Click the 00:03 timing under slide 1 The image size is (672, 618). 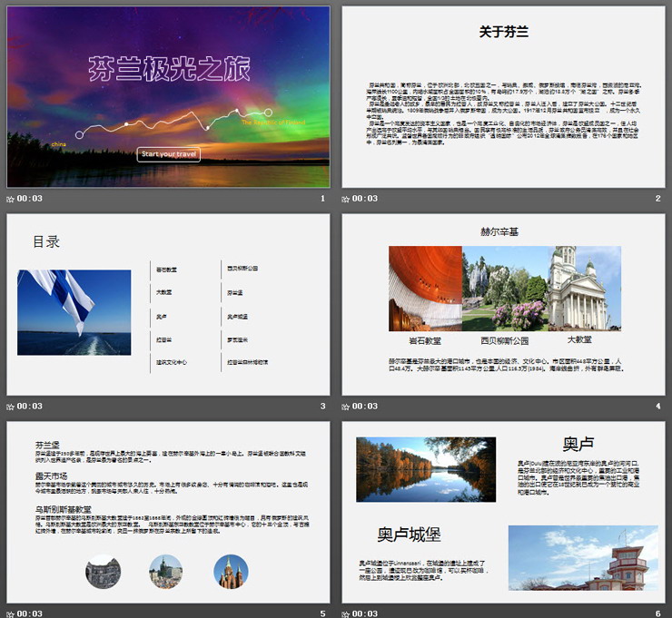click(x=31, y=198)
